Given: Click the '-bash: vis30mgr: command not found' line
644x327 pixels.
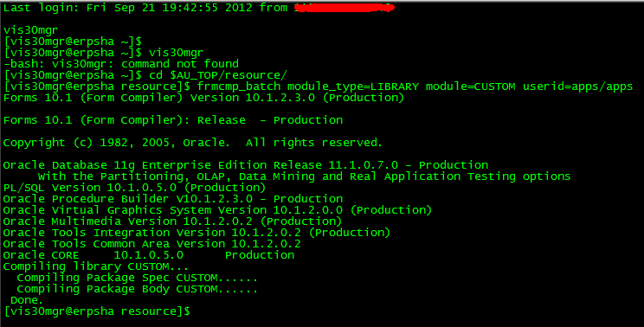Looking at the screenshot, I should [x=121, y=64].
